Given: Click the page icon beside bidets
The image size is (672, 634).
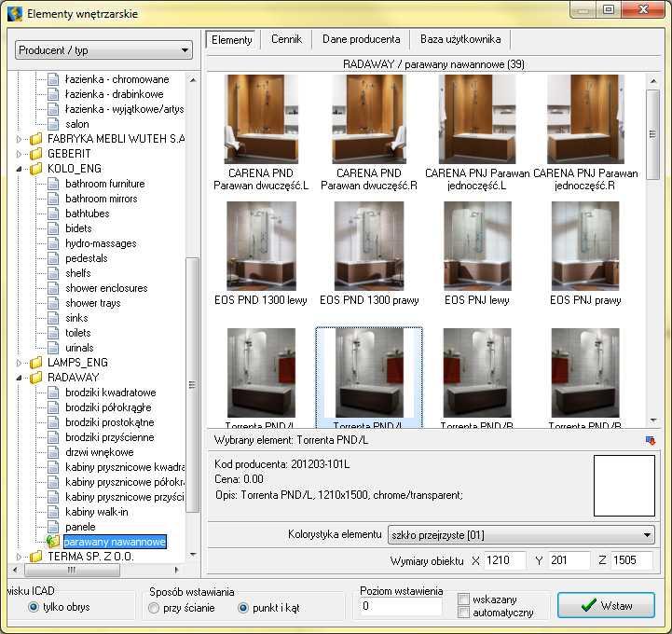Looking at the screenshot, I should pos(53,228).
